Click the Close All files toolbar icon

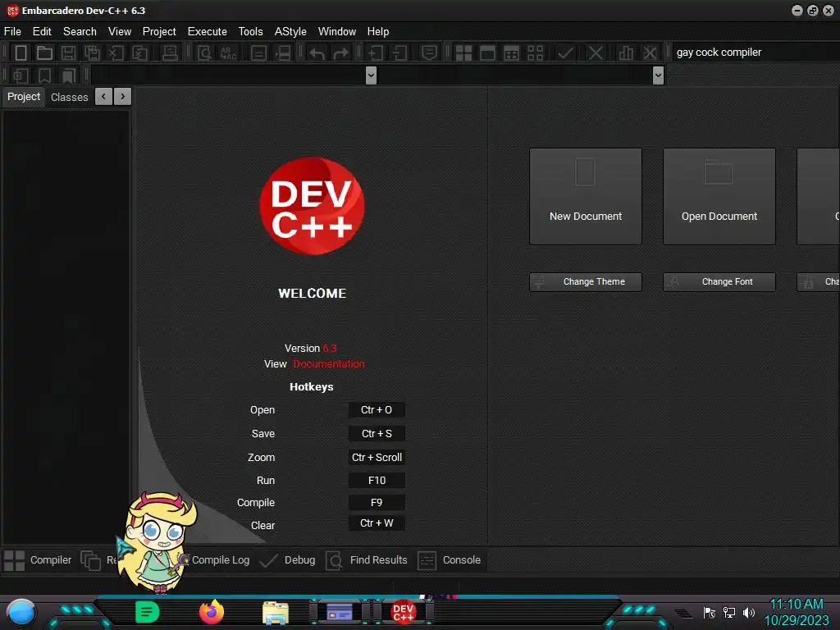point(139,53)
